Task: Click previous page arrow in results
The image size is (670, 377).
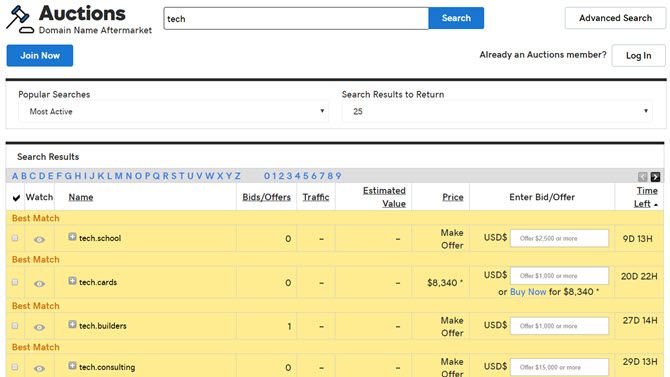Action: click(643, 177)
